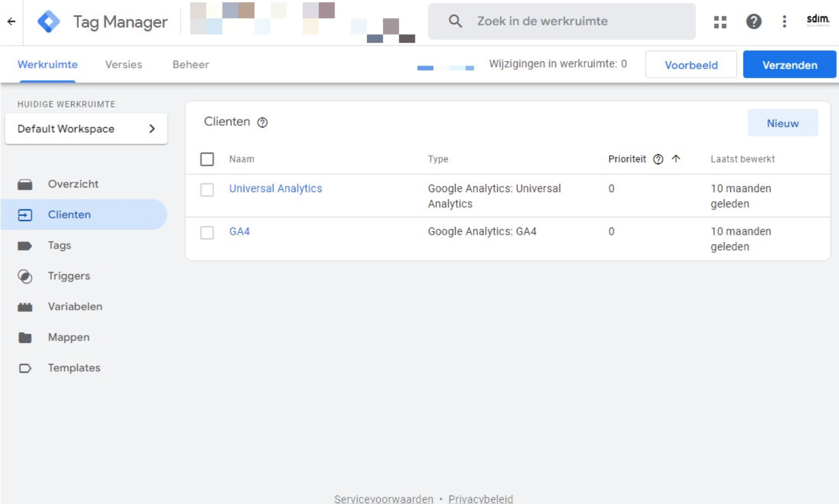This screenshot has width=839, height=504.
Task: Open the Beheer tab
Action: 191,64
